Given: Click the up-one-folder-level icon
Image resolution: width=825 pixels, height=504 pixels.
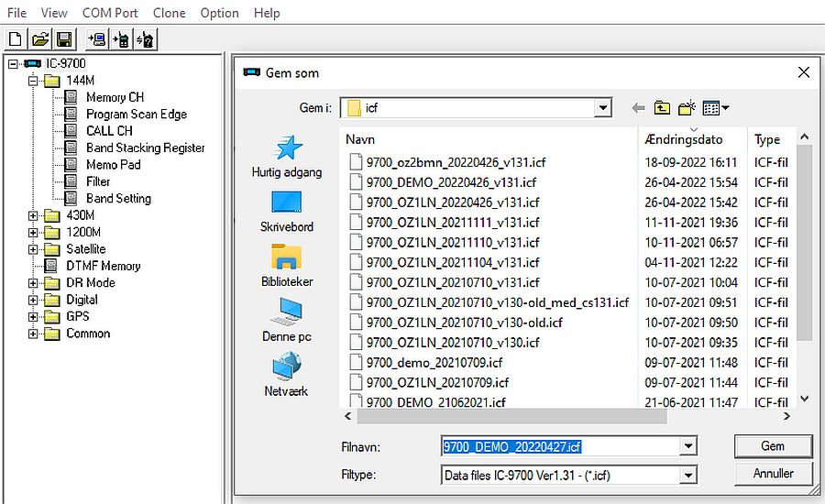Looking at the screenshot, I should (x=662, y=108).
